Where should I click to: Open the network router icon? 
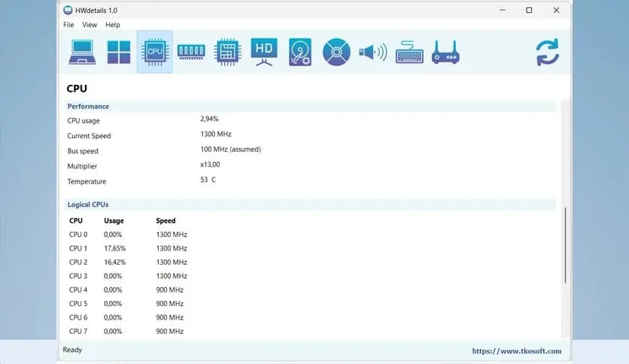click(x=445, y=52)
